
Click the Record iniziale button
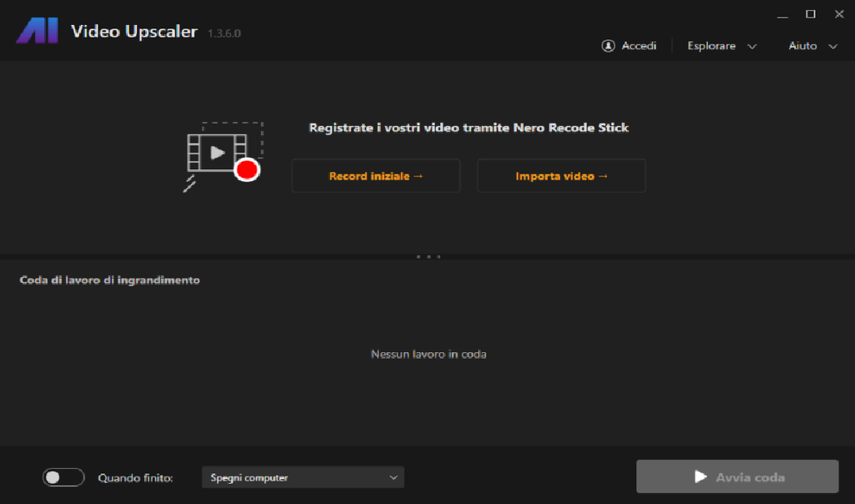pos(376,175)
